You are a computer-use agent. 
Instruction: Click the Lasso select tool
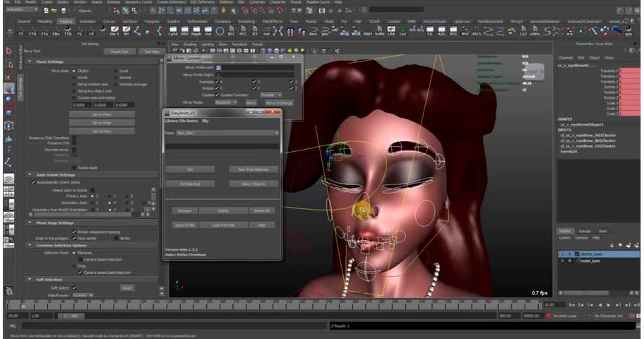(9, 64)
